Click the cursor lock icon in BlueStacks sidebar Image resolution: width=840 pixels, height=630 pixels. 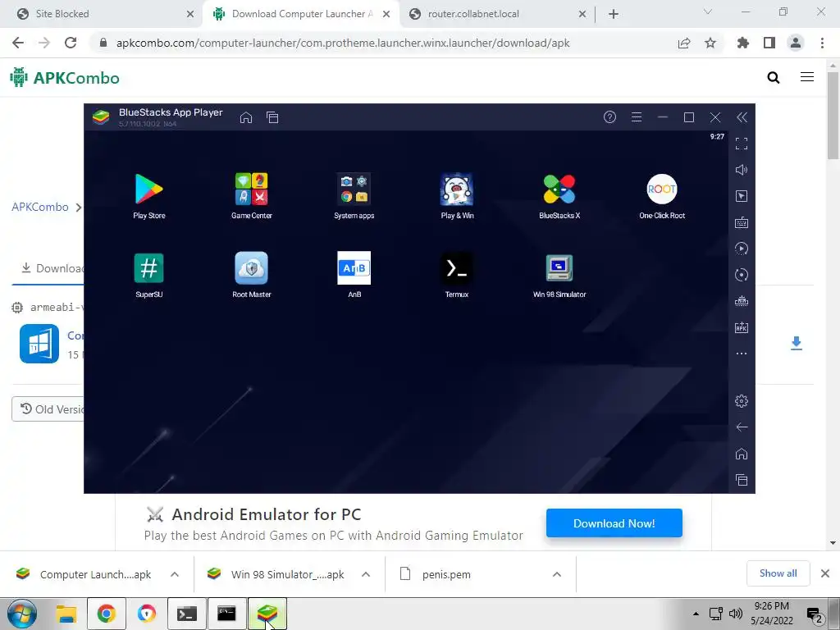coord(742,196)
